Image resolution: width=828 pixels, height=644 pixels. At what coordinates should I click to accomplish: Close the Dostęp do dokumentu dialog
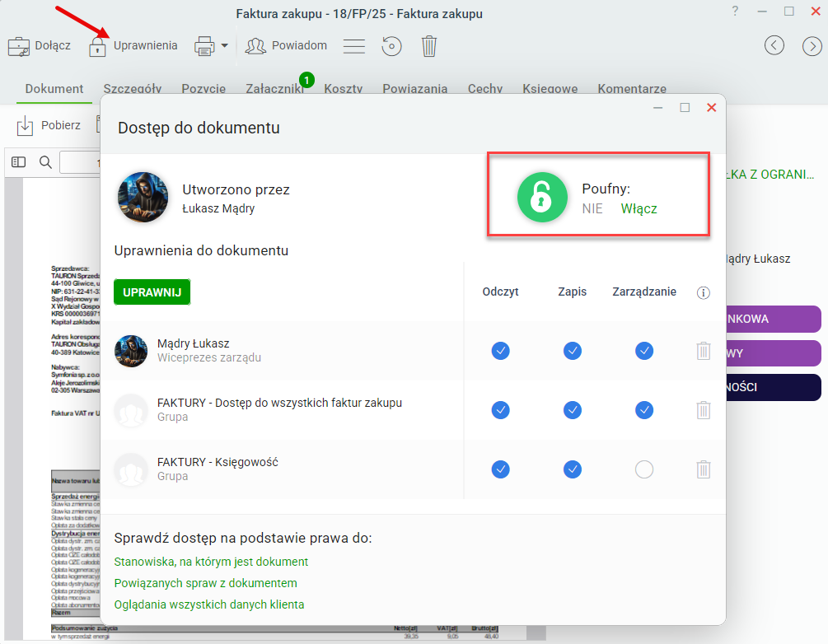point(711,108)
